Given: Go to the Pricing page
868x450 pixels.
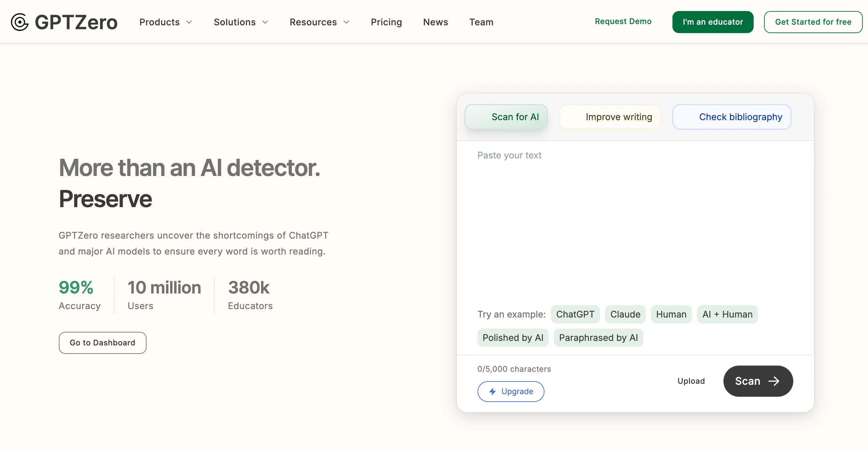Looking at the screenshot, I should point(386,22).
